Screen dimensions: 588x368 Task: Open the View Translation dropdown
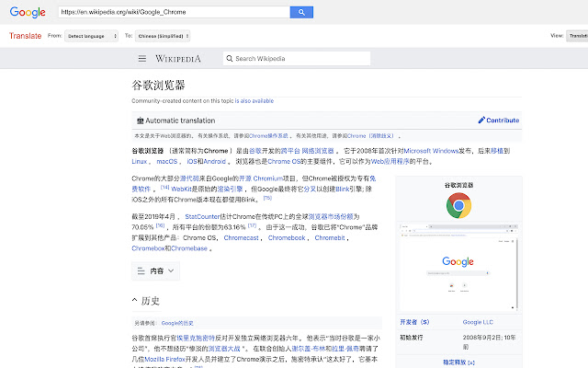pos(577,36)
